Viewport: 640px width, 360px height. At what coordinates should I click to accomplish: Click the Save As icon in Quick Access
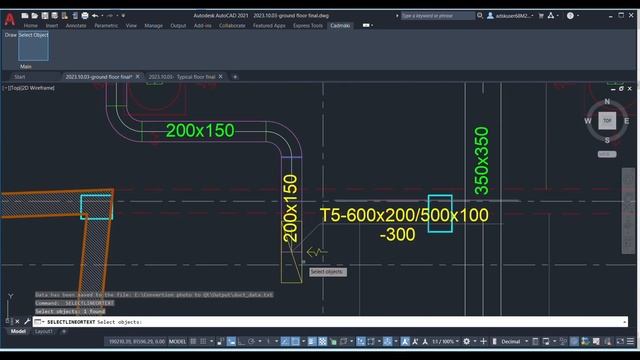tap(54, 16)
